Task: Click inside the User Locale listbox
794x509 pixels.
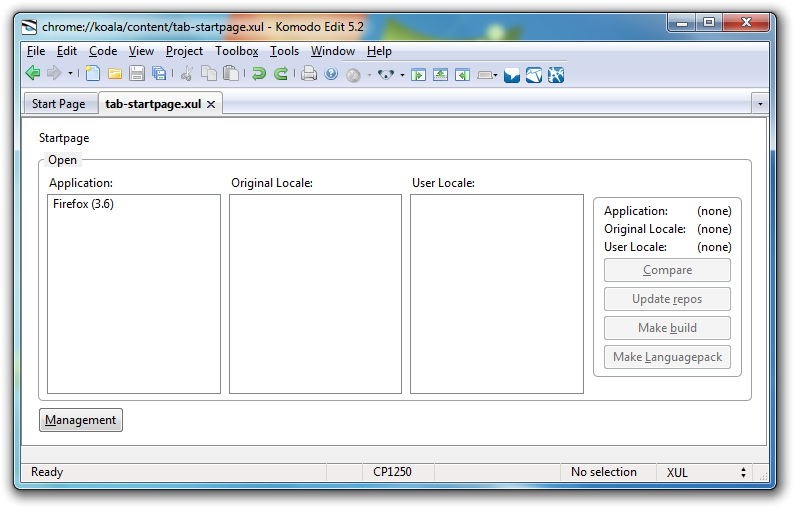Action: click(x=497, y=294)
